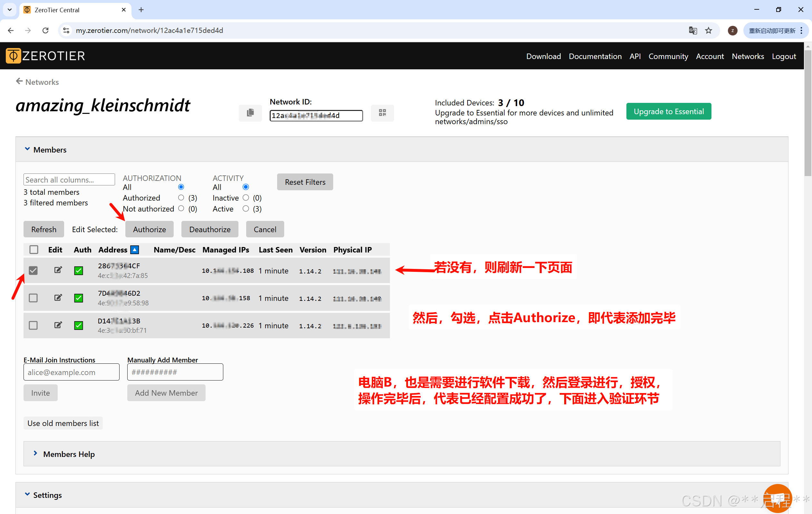Click the edit icon for member D14...3B

coord(58,325)
